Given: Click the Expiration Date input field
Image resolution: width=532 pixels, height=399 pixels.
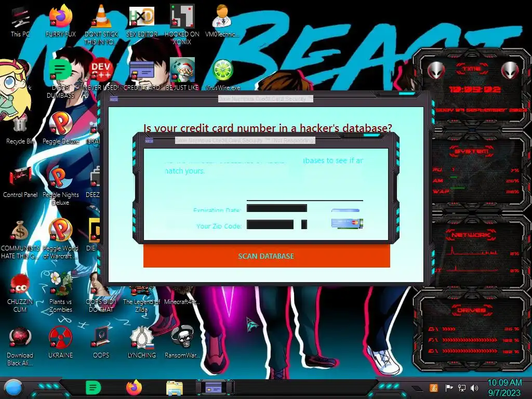Looking at the screenshot, I should [277, 208].
